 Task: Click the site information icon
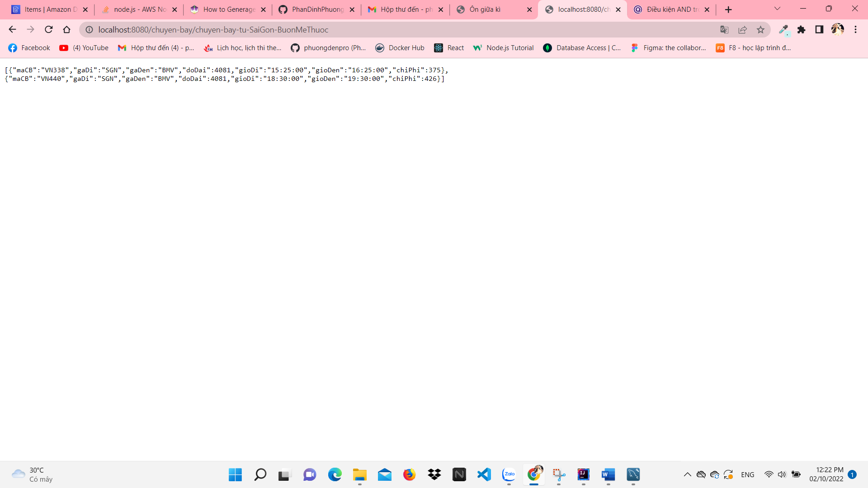tap(90, 30)
